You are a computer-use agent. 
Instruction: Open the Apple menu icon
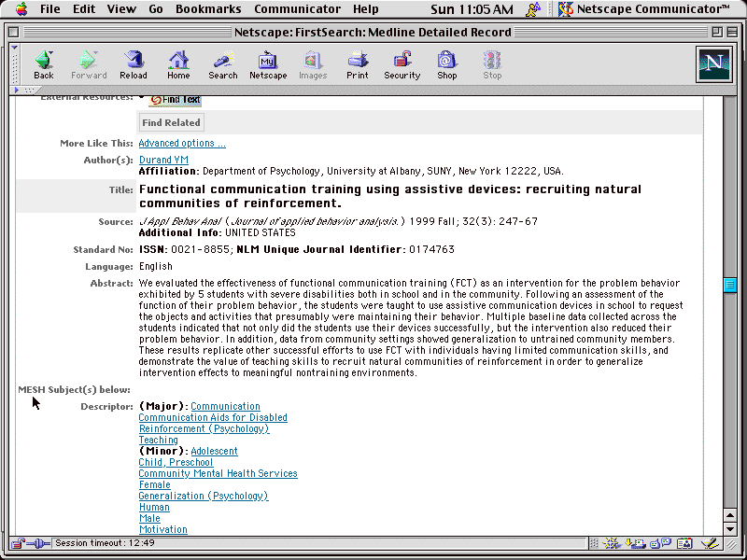(21, 8)
